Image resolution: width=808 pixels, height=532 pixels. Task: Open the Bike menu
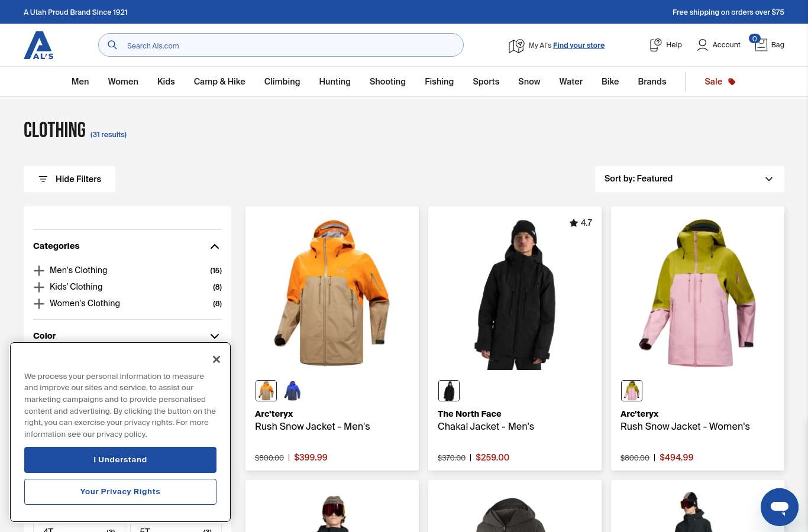(x=610, y=82)
